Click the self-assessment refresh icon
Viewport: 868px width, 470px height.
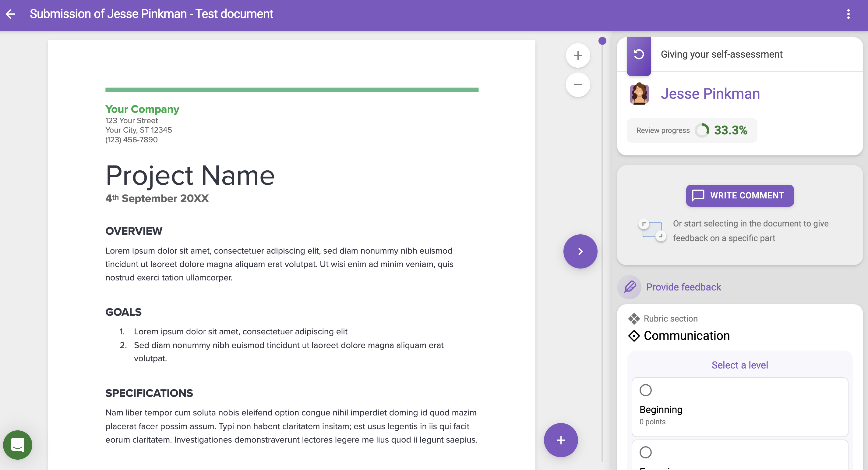click(639, 54)
